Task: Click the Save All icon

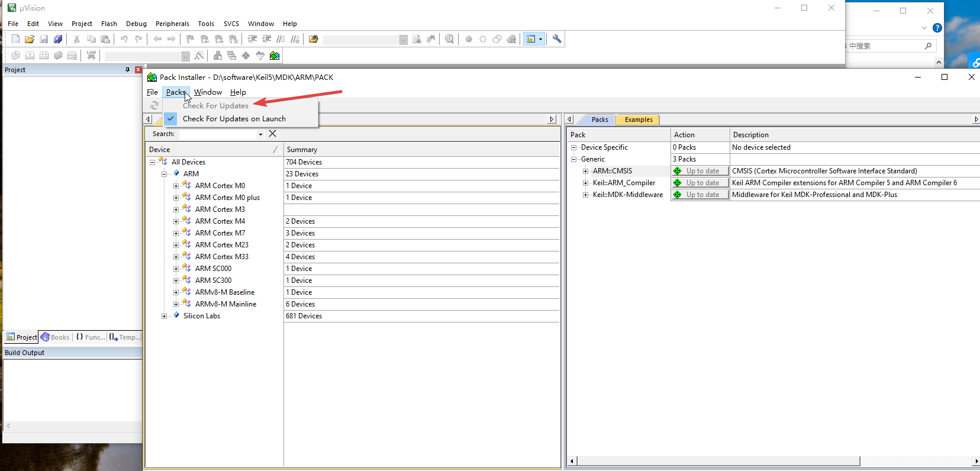Action: [58, 39]
